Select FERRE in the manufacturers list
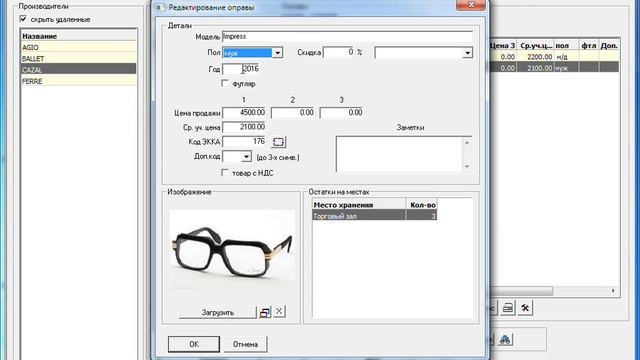Viewport: 640px width, 360px height. tap(78, 81)
